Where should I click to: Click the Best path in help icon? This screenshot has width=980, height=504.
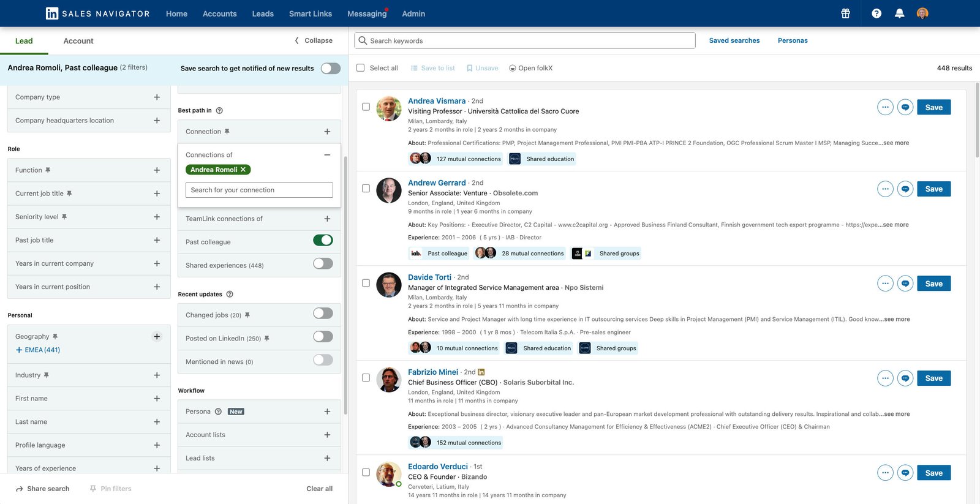point(219,110)
